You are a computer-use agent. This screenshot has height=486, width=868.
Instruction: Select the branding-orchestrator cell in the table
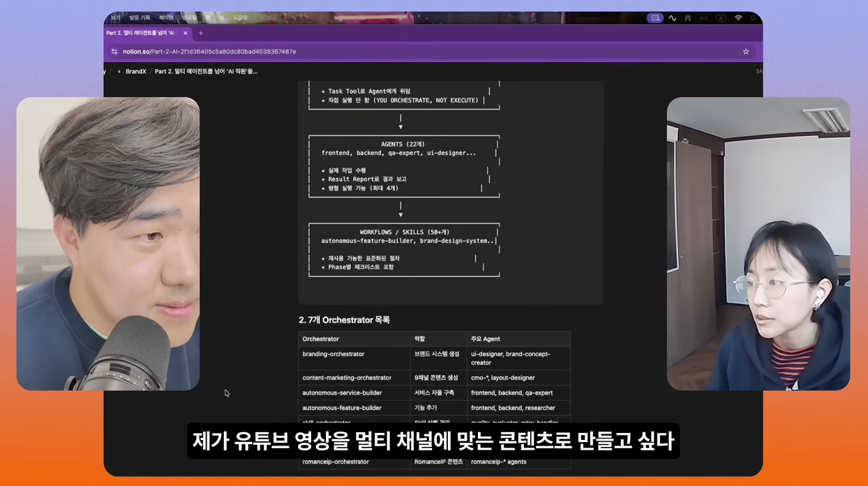(334, 354)
